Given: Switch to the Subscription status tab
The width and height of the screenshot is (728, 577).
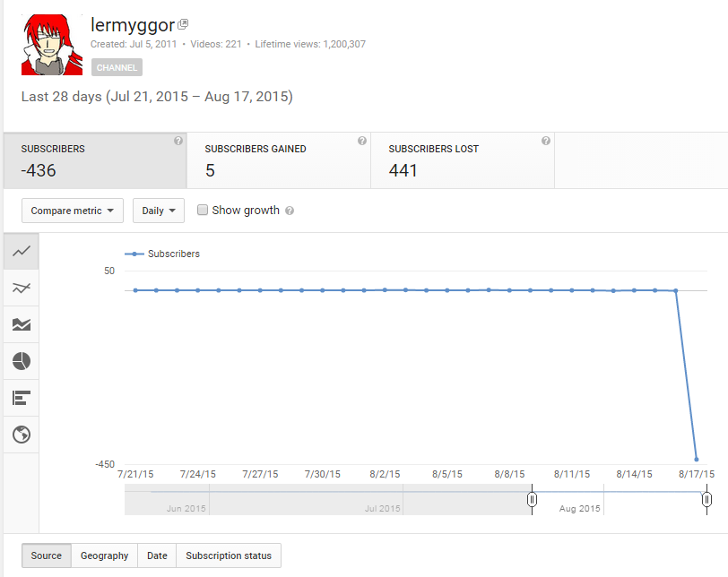Looking at the screenshot, I should pyautogui.click(x=229, y=555).
